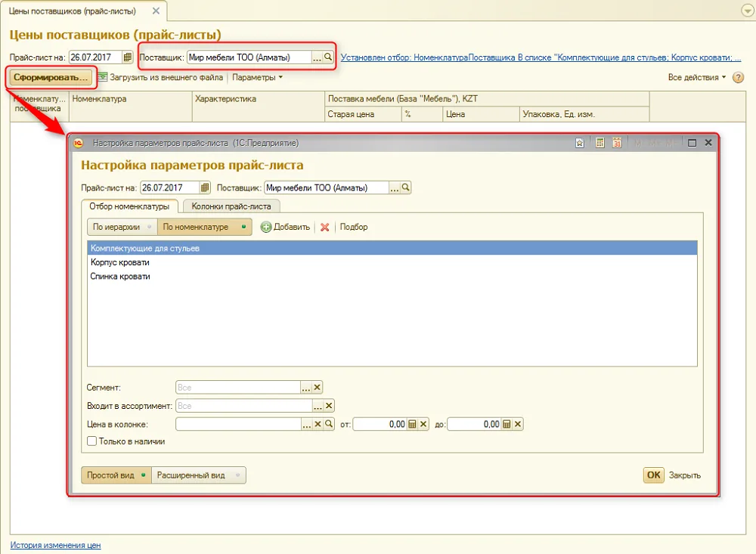
Task: Open date picker in dialog Прайс-лист на field
Action: [205, 187]
